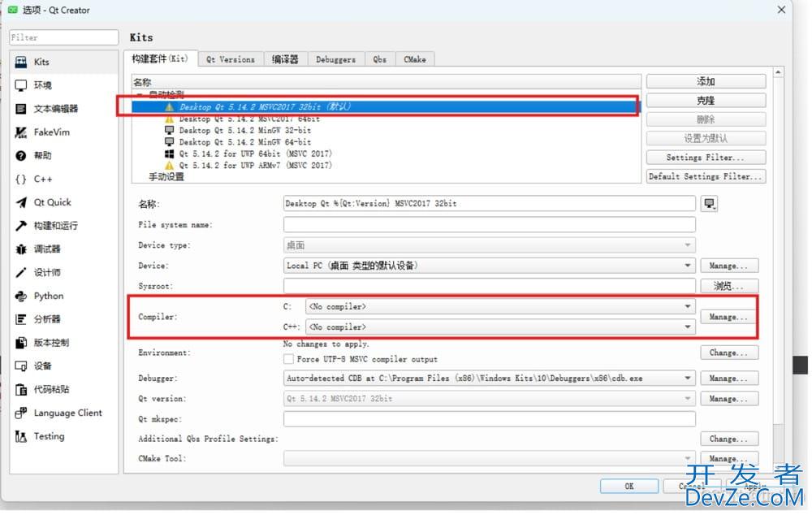The width and height of the screenshot is (812, 515).
Task: Open the 设备 settings category
Action: point(64,367)
